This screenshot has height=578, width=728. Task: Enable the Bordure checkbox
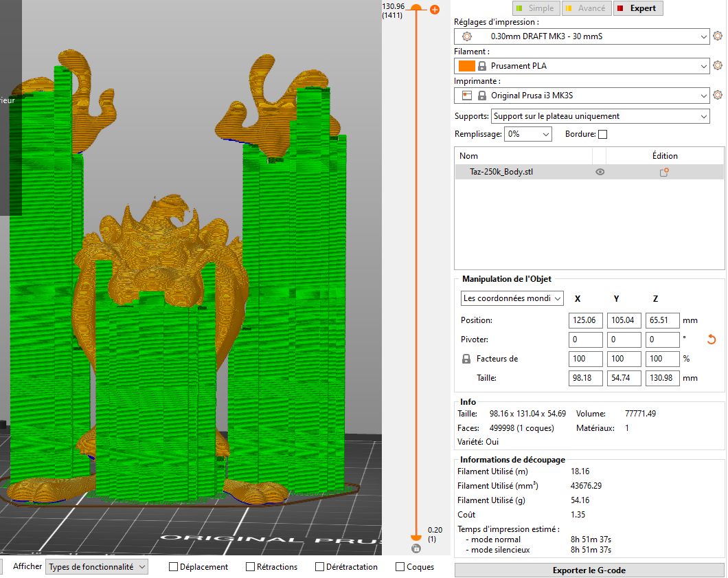point(603,135)
